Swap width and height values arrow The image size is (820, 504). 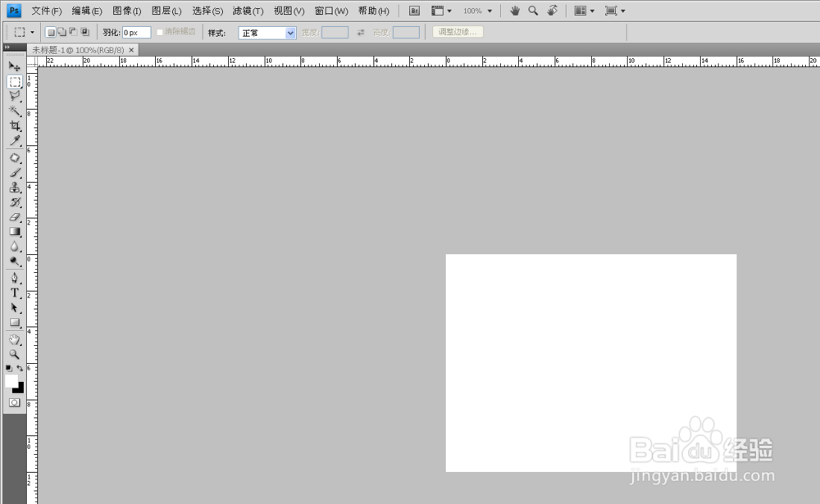(x=361, y=33)
